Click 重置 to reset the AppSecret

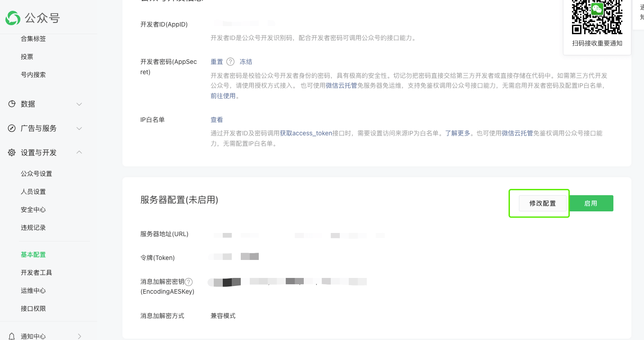217,62
